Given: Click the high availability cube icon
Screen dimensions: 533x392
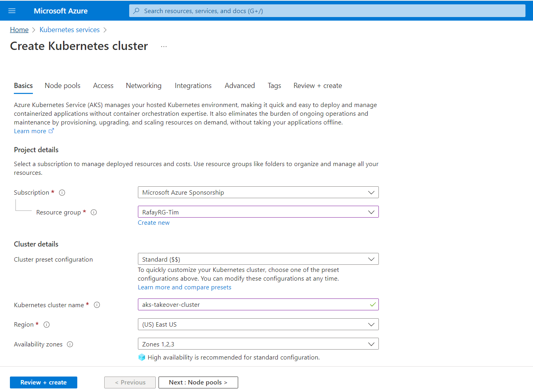Looking at the screenshot, I should [142, 357].
